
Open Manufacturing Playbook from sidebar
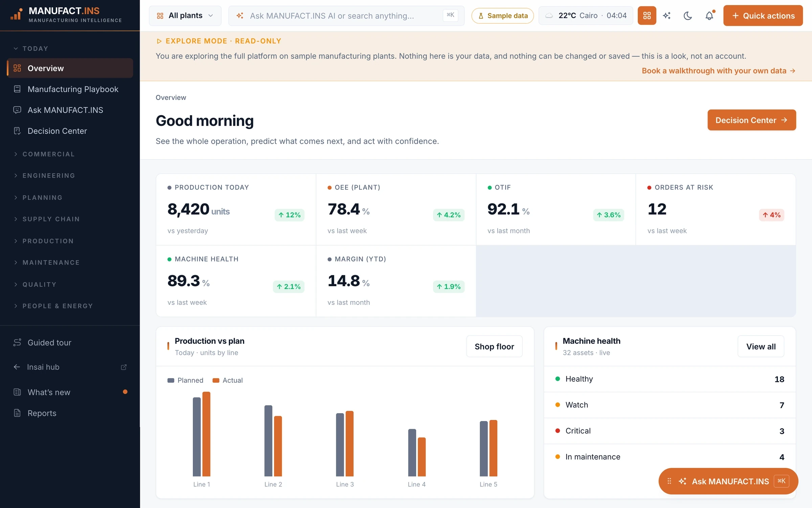tap(70, 89)
